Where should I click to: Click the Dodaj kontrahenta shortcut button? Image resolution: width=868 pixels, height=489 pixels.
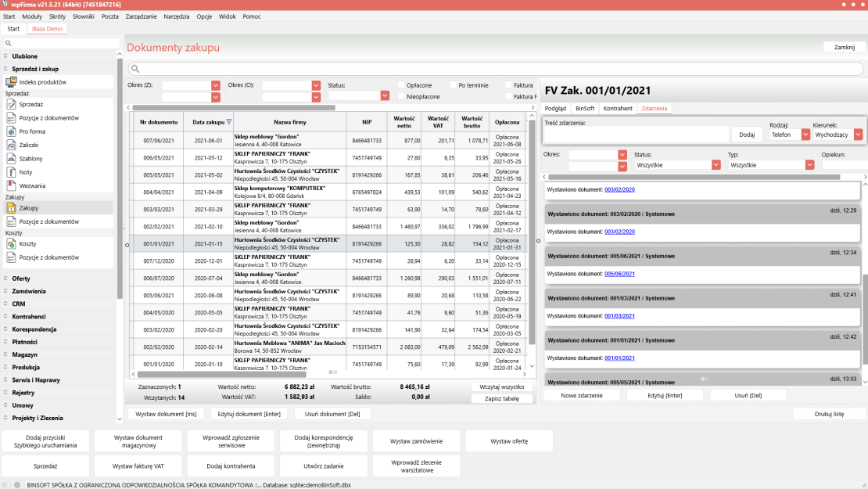[231, 466]
